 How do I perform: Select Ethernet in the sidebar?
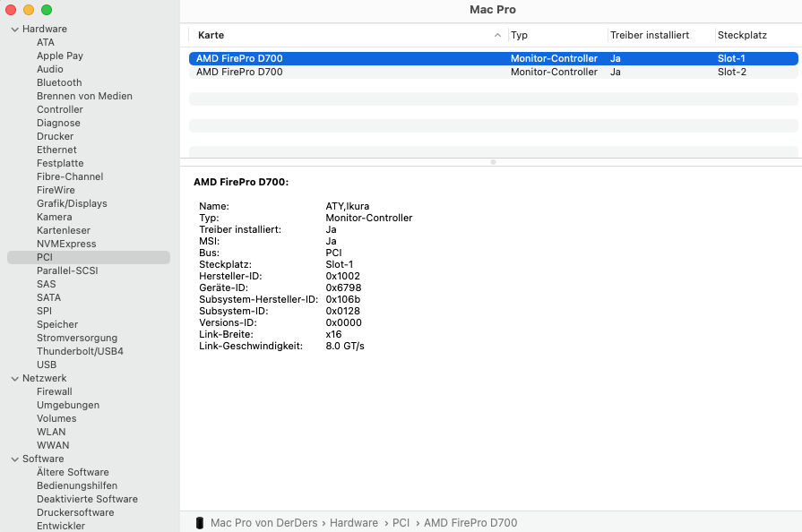click(56, 150)
